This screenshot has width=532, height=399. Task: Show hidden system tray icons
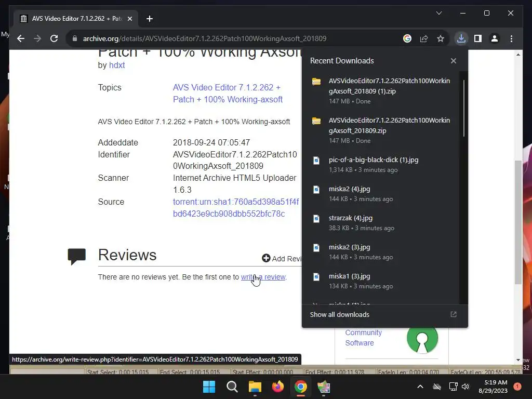(x=420, y=387)
